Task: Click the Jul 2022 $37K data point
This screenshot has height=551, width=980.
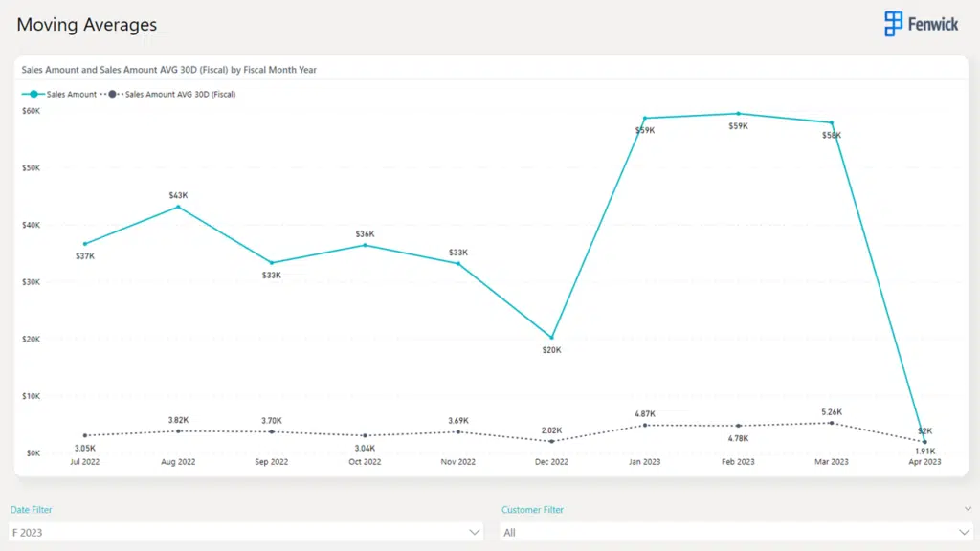Action: pos(85,244)
